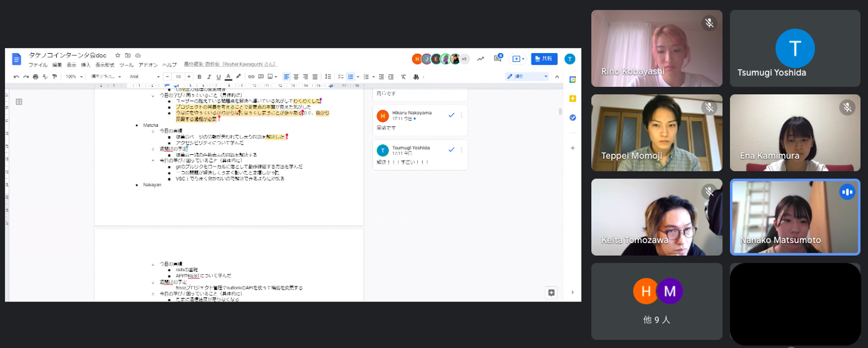
Task: Open the 挿入 menu
Action: [86, 65]
